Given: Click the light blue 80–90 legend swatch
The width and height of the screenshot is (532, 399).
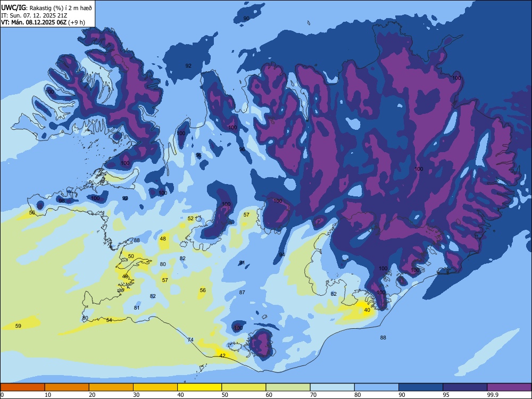Looking at the screenshot, I should pyautogui.click(x=376, y=387).
